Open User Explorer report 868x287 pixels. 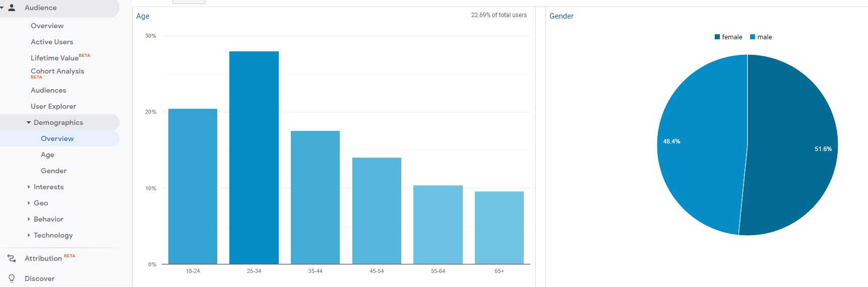53,106
